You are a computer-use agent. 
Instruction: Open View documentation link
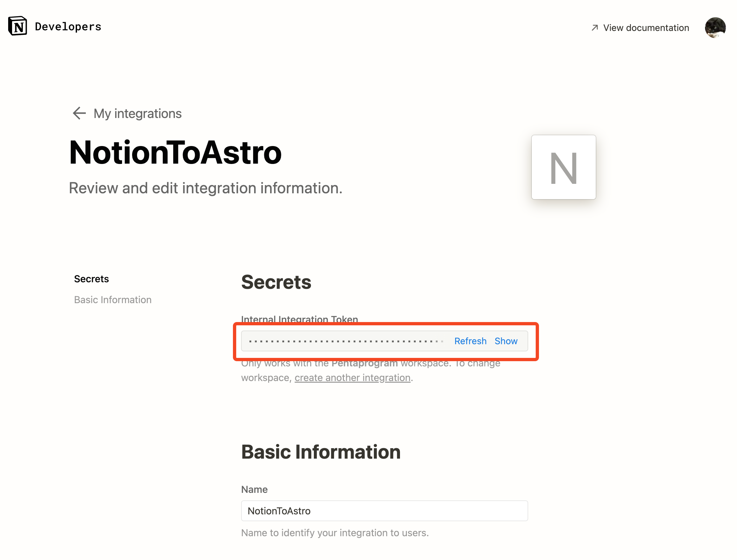coord(639,28)
